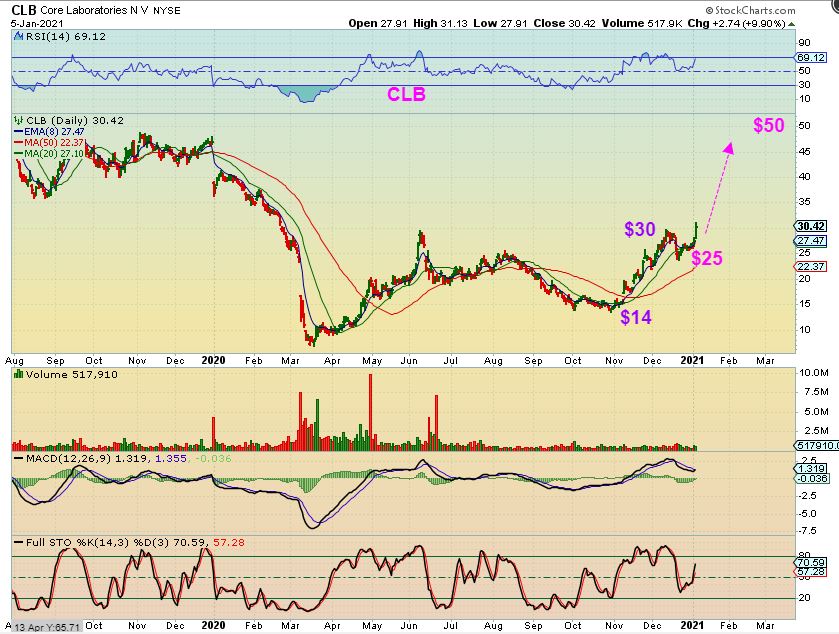Click the green up-triangle change indicator
839x634 pixels.
coord(791,24)
